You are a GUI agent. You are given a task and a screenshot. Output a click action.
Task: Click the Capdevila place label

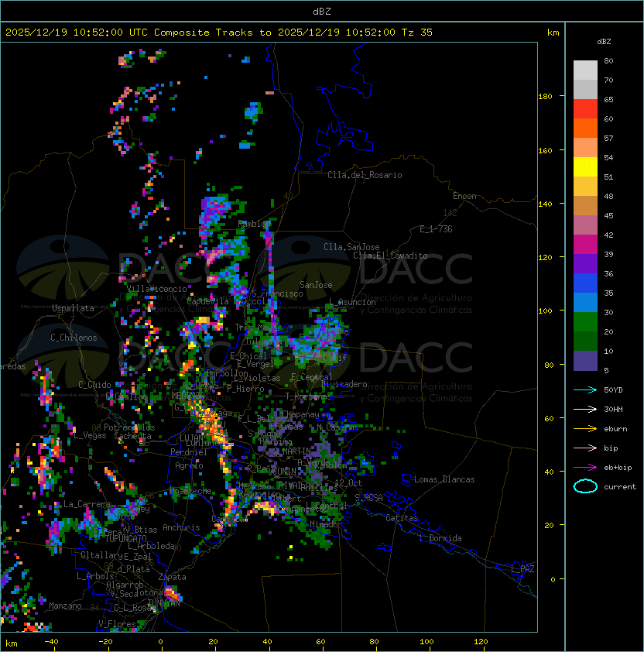click(x=207, y=301)
